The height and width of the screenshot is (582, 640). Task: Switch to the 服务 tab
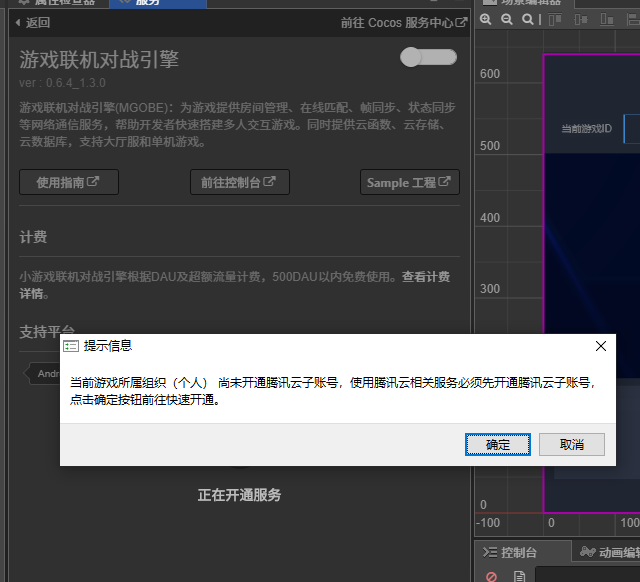pos(158,3)
